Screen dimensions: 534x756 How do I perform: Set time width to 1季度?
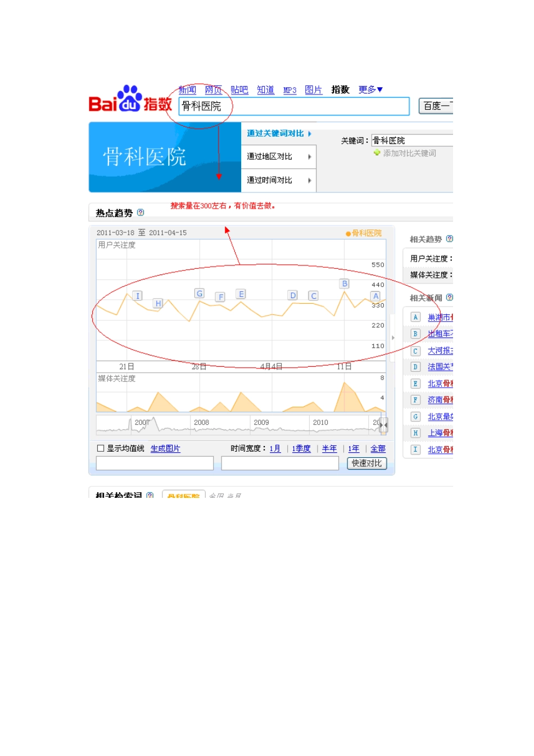click(x=301, y=448)
